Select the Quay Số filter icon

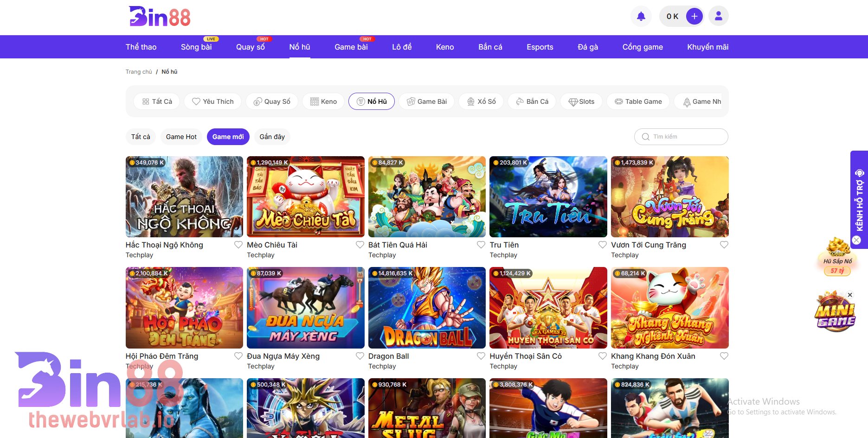point(258,101)
